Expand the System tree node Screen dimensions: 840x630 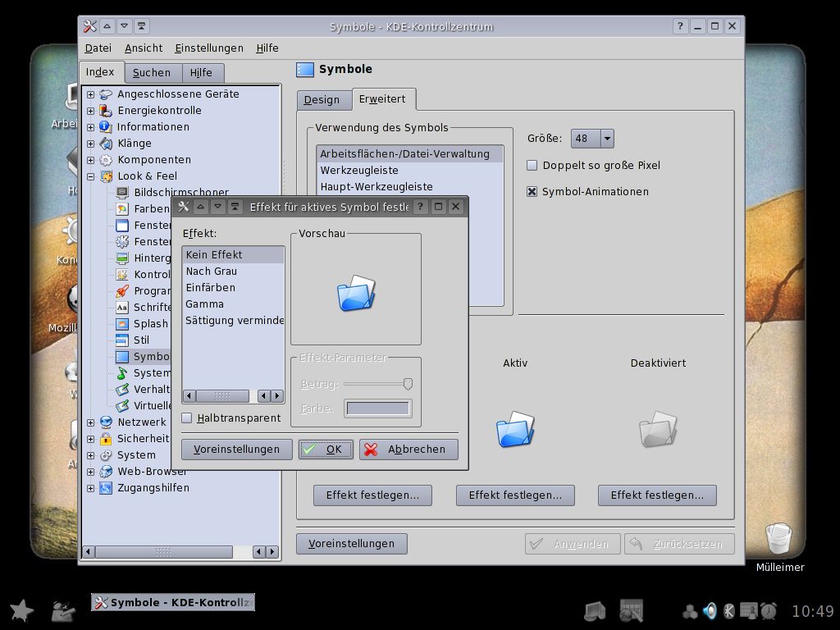pyautogui.click(x=90, y=455)
